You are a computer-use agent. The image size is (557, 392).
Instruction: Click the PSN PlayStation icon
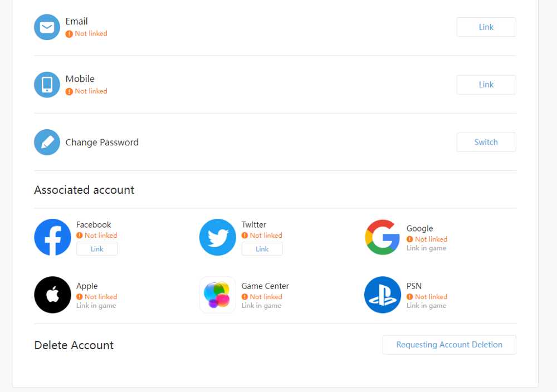383,295
